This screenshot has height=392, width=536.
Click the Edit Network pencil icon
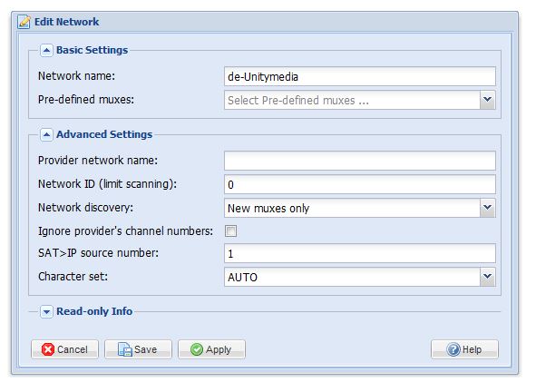24,22
